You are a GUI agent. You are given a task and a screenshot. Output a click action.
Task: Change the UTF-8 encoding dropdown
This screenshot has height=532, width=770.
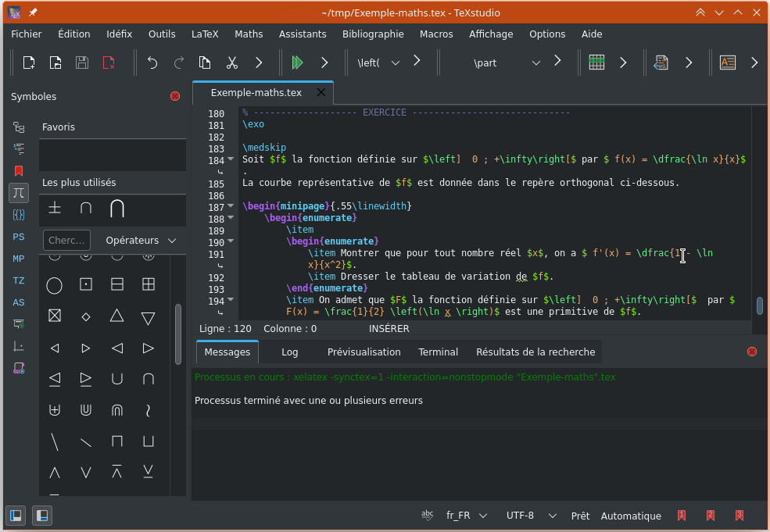[532, 516]
